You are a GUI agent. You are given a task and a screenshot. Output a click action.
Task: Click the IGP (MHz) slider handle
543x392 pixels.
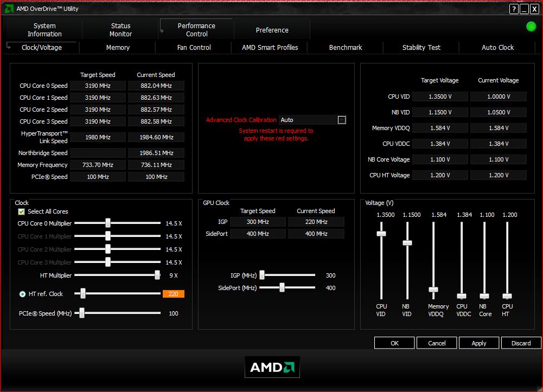tap(262, 275)
